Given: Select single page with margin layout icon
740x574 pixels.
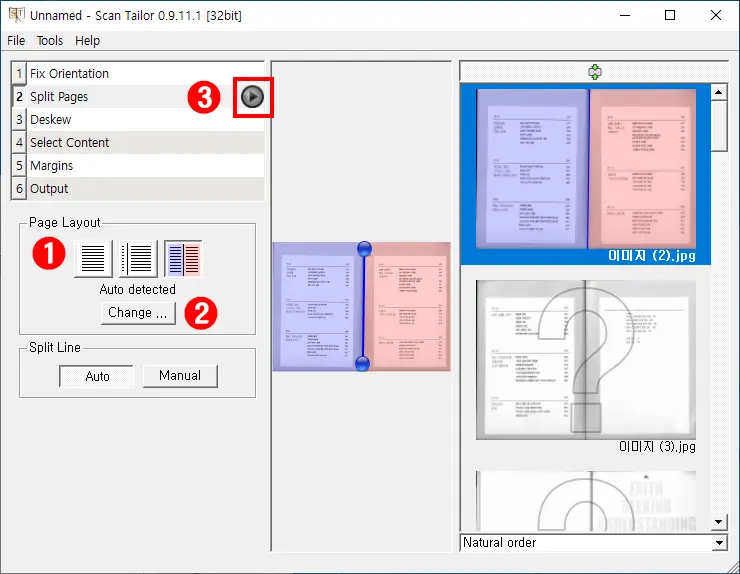Looking at the screenshot, I should (138, 259).
